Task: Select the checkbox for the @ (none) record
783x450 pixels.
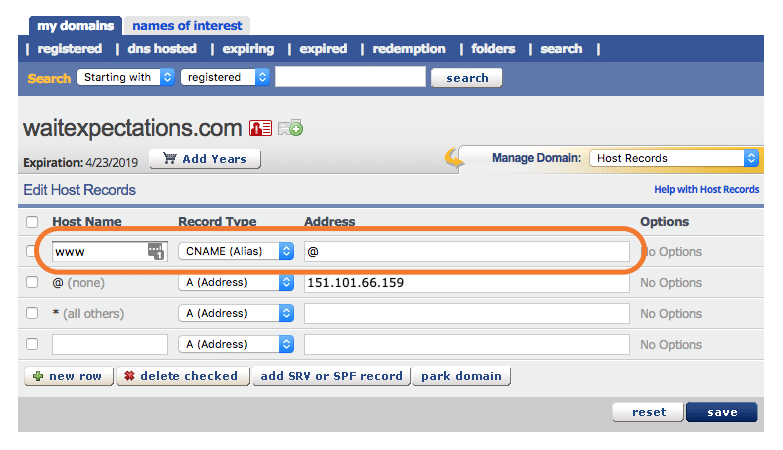Action: click(32, 283)
